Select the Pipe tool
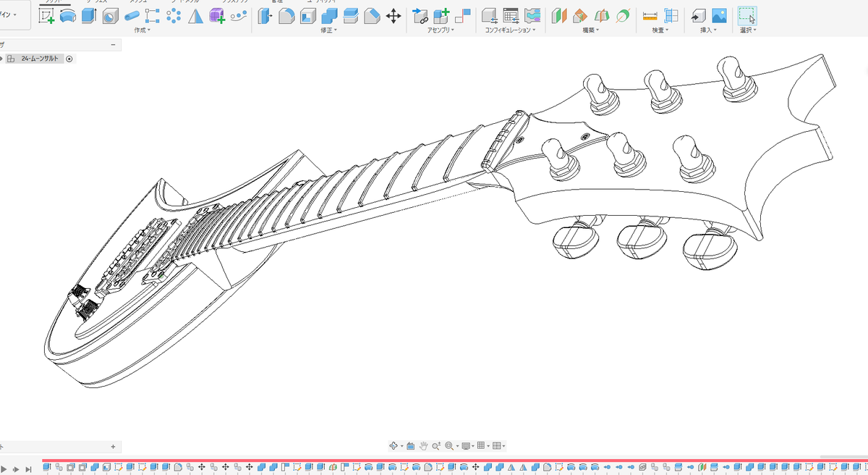Image resolution: width=868 pixels, height=475 pixels. (x=132, y=15)
